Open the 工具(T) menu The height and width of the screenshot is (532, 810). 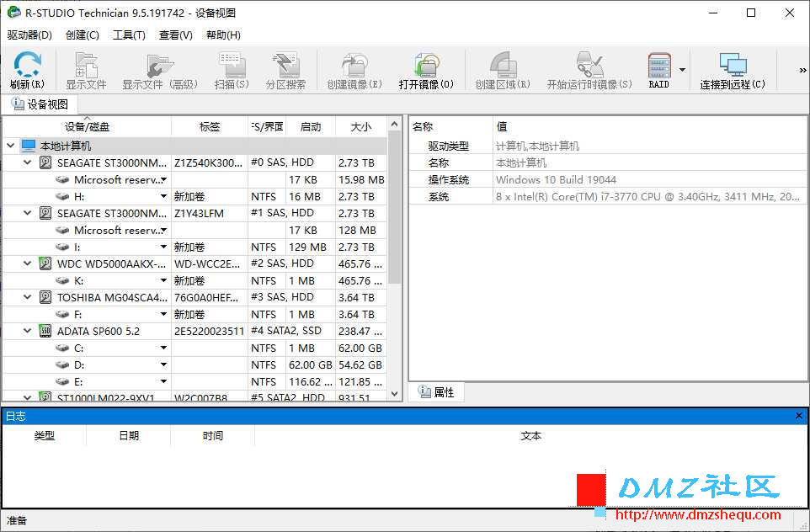point(129,35)
